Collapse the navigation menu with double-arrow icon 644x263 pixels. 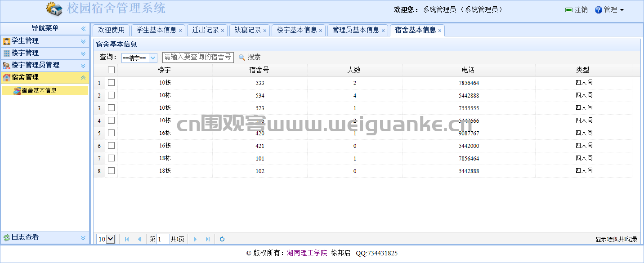pos(83,28)
